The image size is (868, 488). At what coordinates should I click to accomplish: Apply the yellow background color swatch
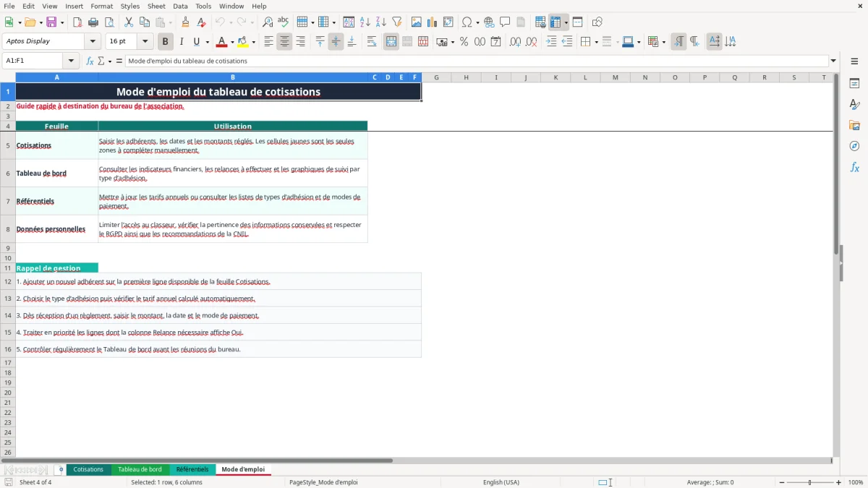tap(243, 42)
